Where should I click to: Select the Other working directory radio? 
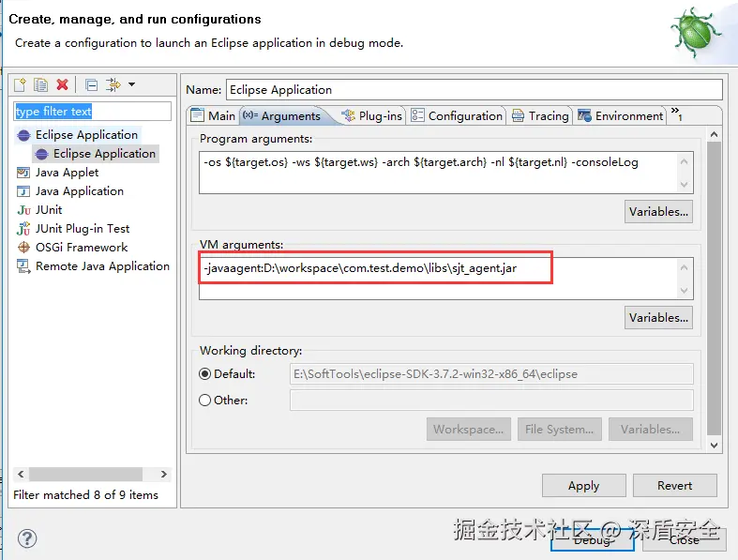(204, 401)
